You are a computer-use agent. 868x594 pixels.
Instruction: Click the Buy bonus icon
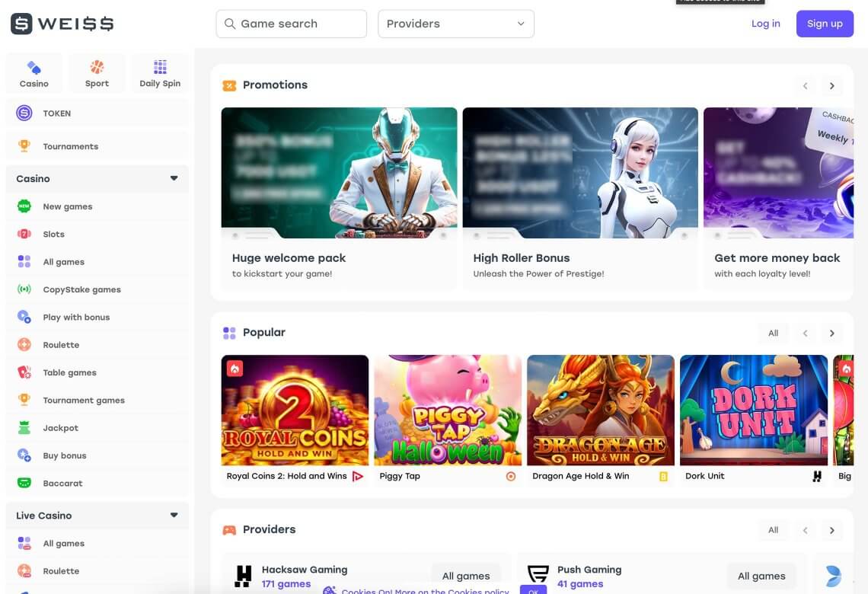(x=24, y=455)
